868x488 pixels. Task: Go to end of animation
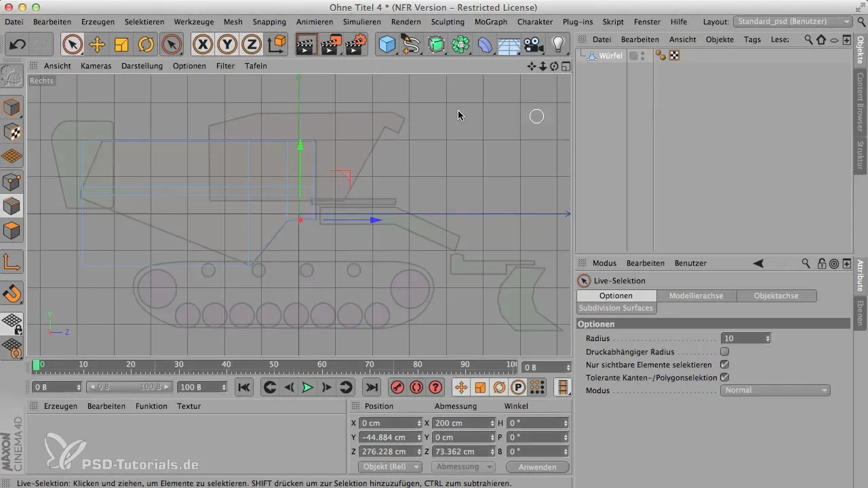(371, 388)
